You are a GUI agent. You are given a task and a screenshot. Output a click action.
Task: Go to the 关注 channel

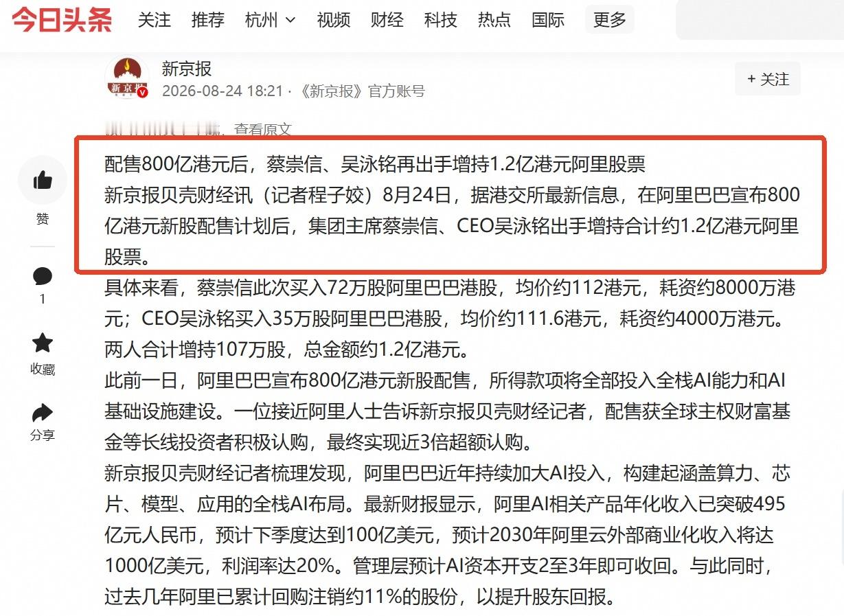click(154, 20)
